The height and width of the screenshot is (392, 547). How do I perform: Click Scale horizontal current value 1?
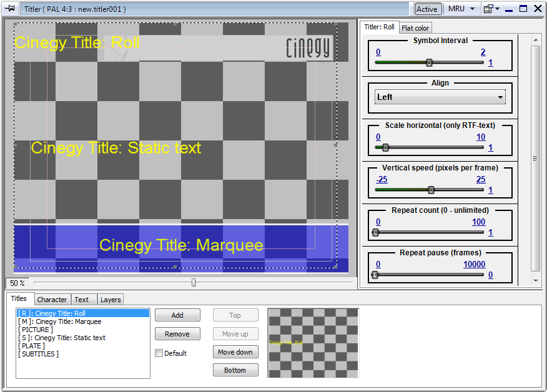pos(490,147)
